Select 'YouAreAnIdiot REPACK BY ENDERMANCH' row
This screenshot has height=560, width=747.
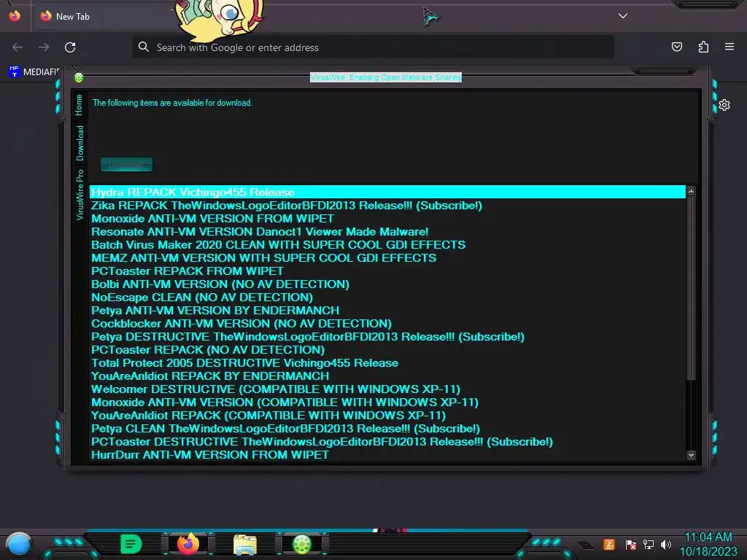tap(387, 376)
